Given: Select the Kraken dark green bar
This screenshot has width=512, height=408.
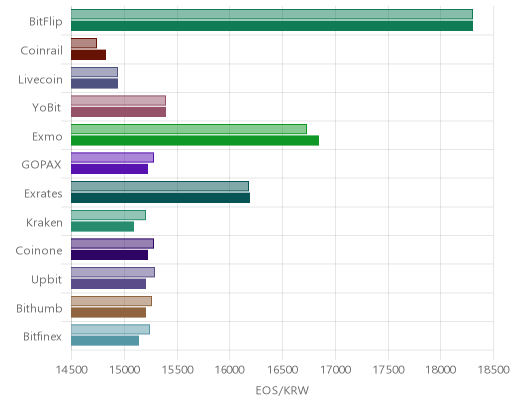Looking at the screenshot, I should (103, 227).
